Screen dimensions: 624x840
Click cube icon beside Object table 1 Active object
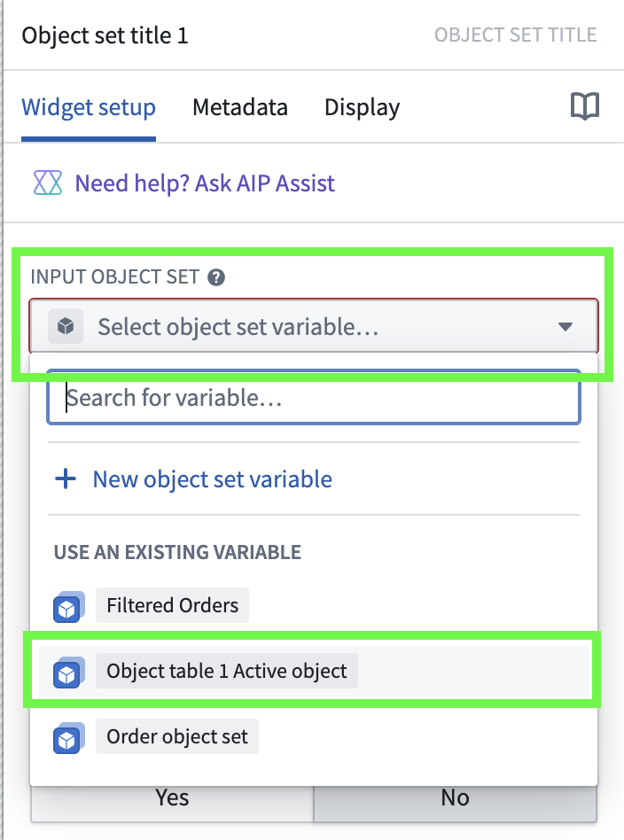point(68,672)
